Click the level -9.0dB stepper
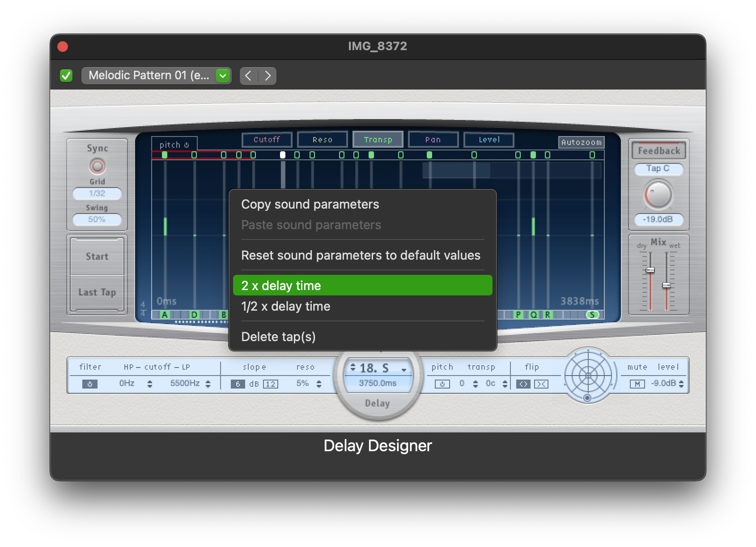Image resolution: width=756 pixels, height=547 pixels. [x=681, y=384]
